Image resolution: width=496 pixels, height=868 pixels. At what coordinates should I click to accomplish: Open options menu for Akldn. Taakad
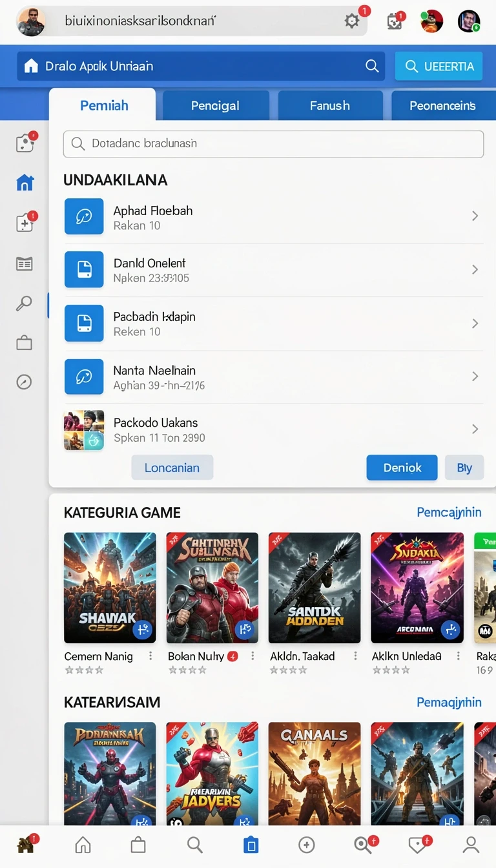click(355, 656)
